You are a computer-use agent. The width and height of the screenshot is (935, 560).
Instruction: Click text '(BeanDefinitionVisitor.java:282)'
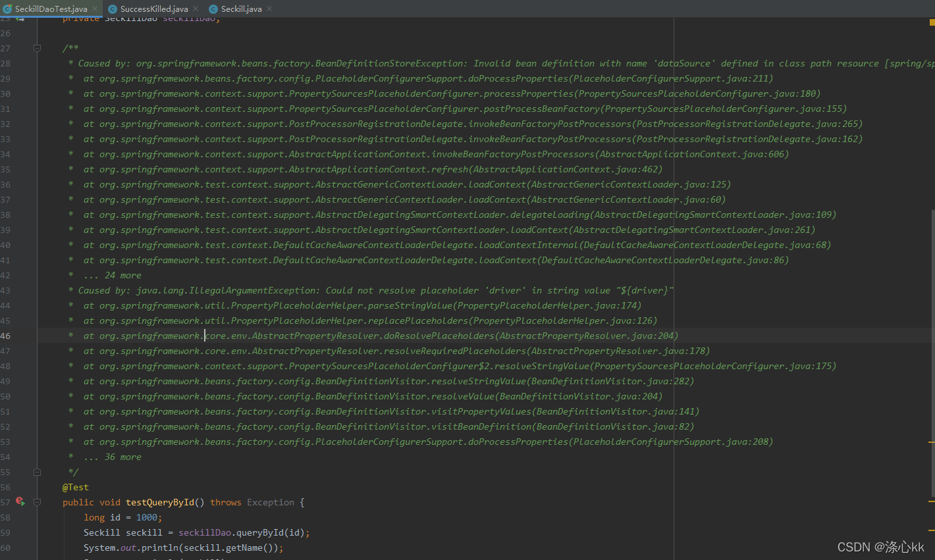pos(610,381)
